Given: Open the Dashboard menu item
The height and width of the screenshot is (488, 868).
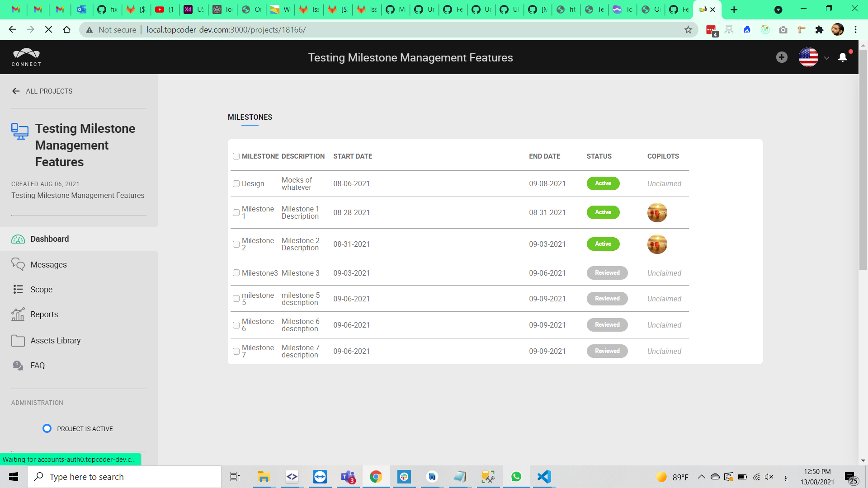Looking at the screenshot, I should click(x=49, y=239).
